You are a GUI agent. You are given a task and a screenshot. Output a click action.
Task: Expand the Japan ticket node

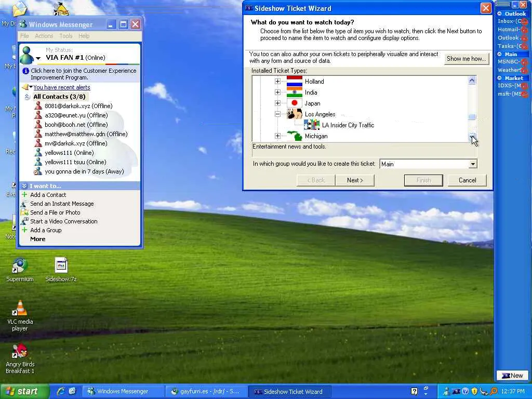[277, 103]
